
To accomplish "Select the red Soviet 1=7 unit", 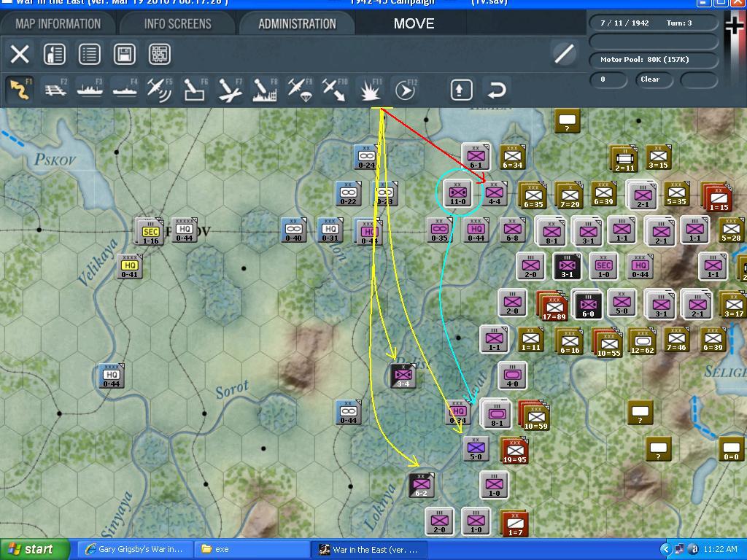I will pos(515,524).
